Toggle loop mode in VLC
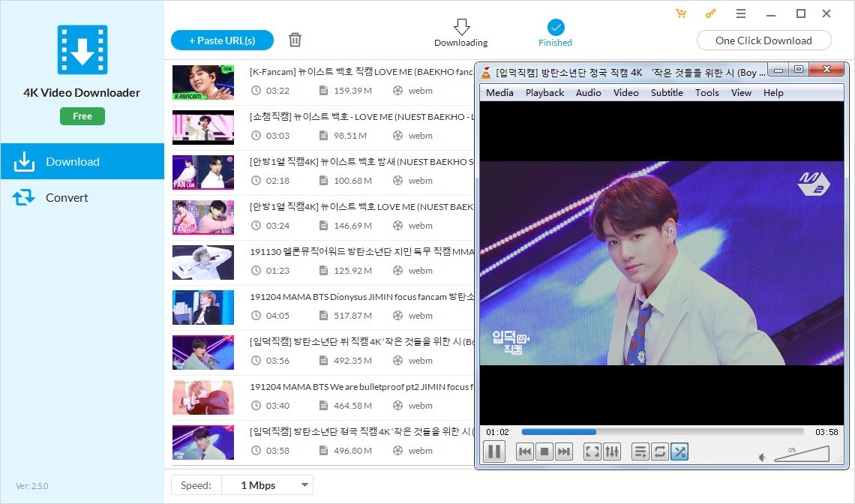This screenshot has width=855, height=504. coord(660,451)
